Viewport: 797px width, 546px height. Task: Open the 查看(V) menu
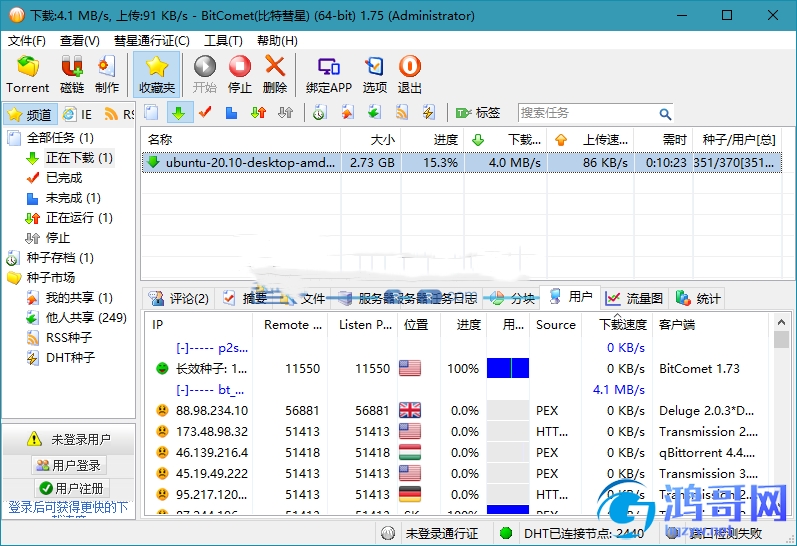tap(79, 41)
